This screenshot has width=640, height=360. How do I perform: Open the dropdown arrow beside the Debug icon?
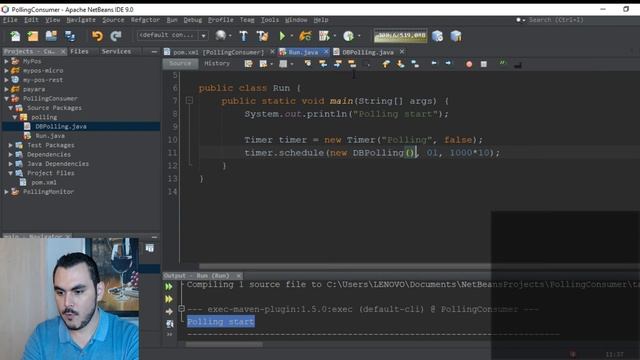tap(336, 36)
